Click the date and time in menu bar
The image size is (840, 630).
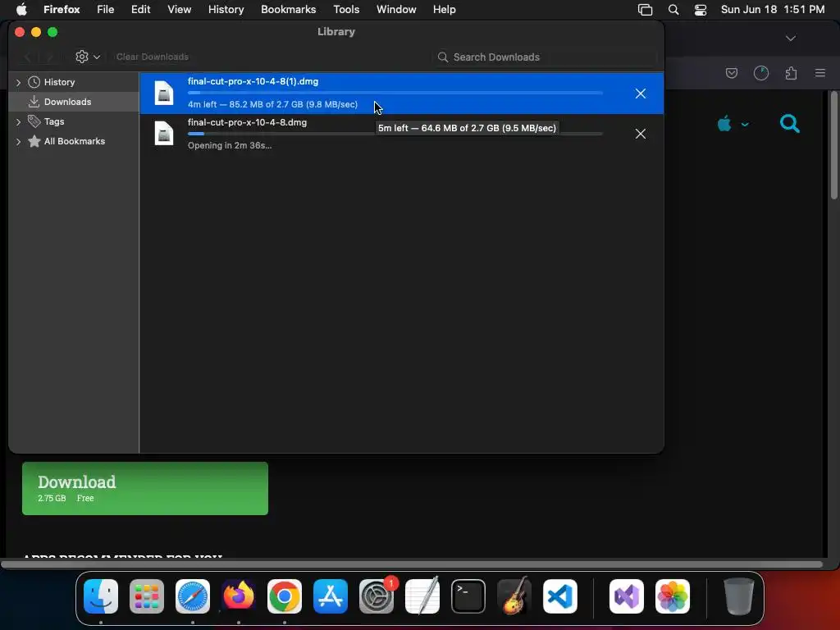pos(773,10)
